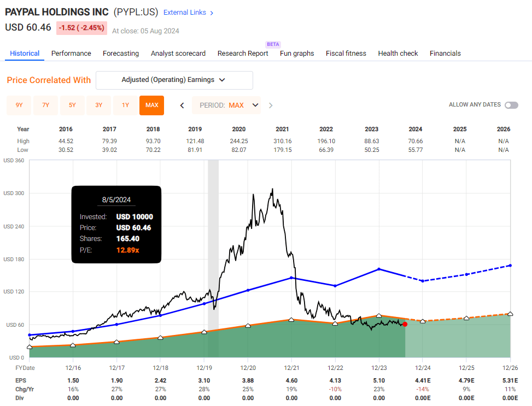Click the previous period left arrow
Image resolution: width=532 pixels, height=406 pixels.
tap(182, 105)
